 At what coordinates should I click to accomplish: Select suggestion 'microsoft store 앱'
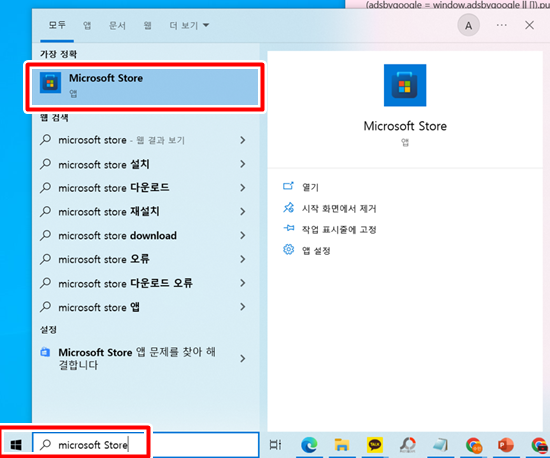tap(99, 307)
